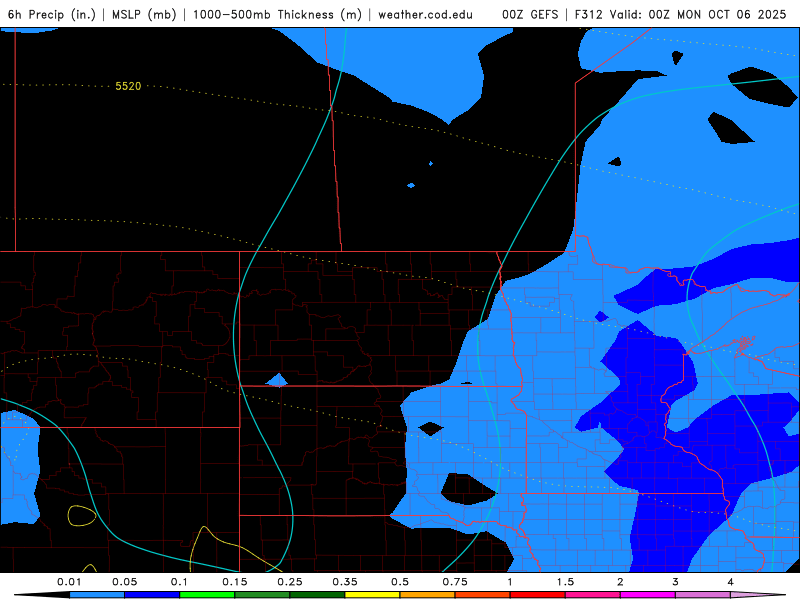Click the light blue 0.01–0.05 color bar segment
The width and height of the screenshot is (800, 600).
[97, 595]
